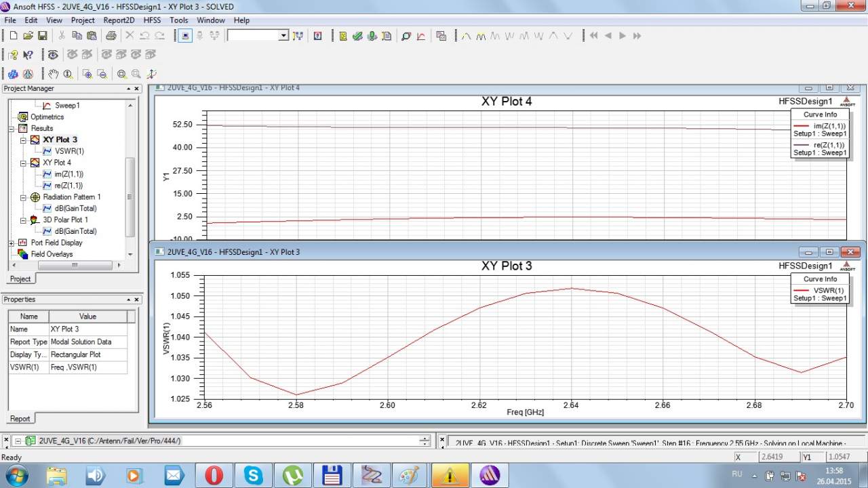Click the green Validate checkmark icon
Image resolution: width=868 pixels, height=488 pixels.
coord(357,36)
